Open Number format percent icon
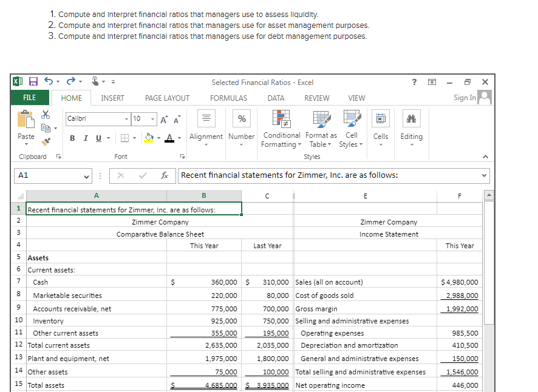538x392 pixels. click(x=242, y=118)
